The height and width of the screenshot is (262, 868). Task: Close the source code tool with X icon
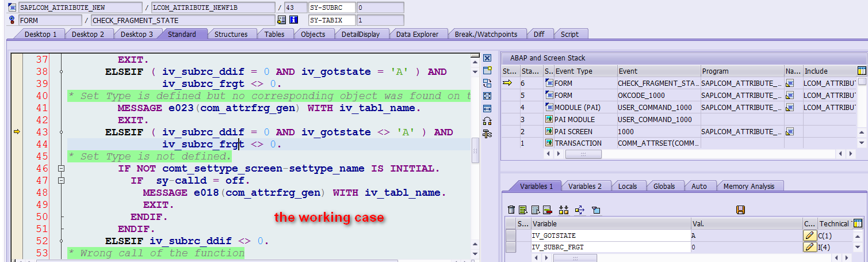[487, 58]
